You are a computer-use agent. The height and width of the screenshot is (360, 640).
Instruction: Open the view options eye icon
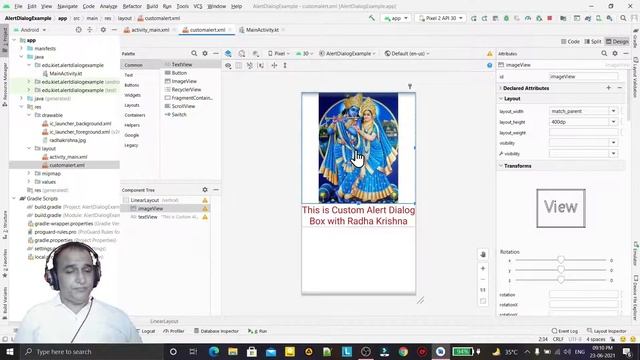228,65
